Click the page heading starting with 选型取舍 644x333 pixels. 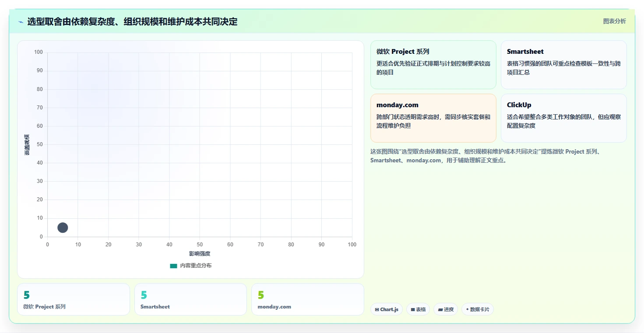pos(132,21)
